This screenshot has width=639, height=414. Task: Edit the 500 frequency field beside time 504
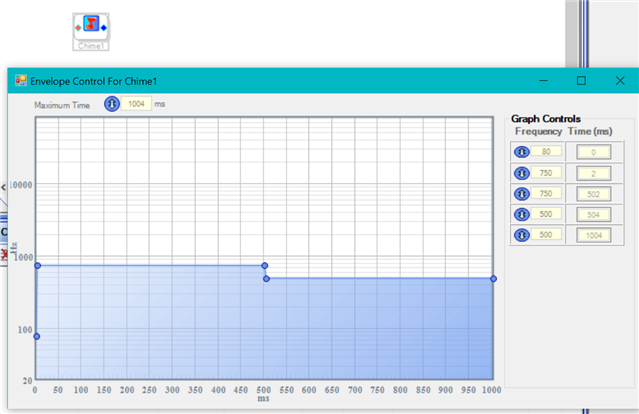546,214
